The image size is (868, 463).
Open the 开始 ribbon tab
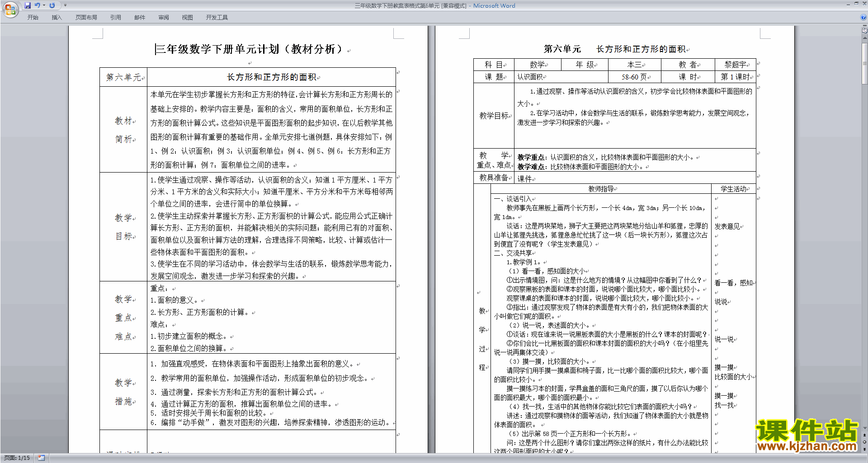[33, 18]
